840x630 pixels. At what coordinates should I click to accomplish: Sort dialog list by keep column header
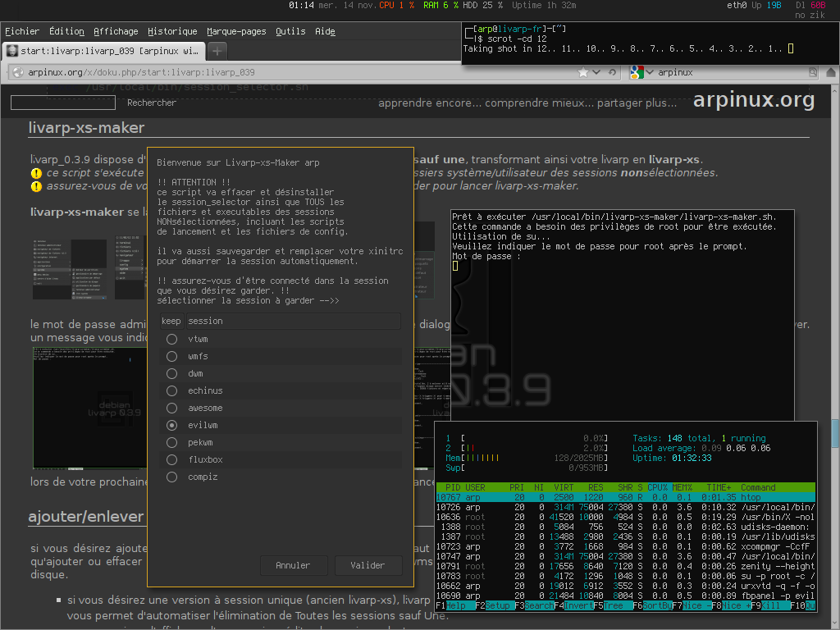(x=171, y=321)
